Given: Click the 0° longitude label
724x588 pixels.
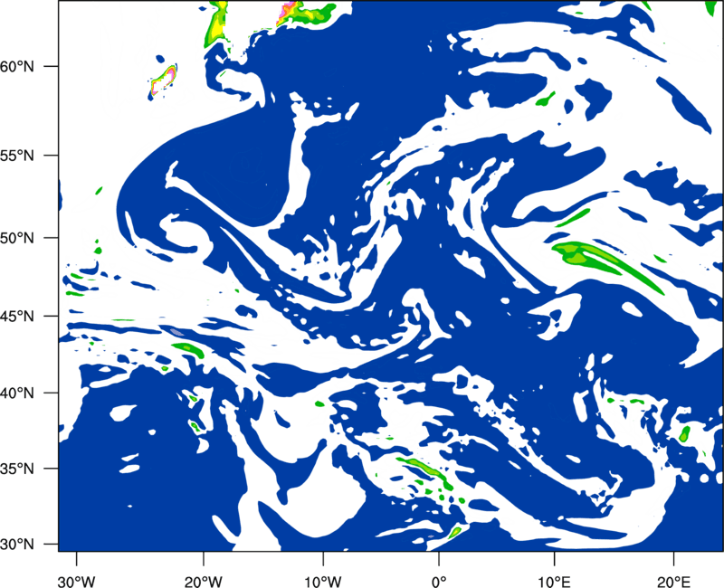Looking at the screenshot, I should tap(439, 582).
